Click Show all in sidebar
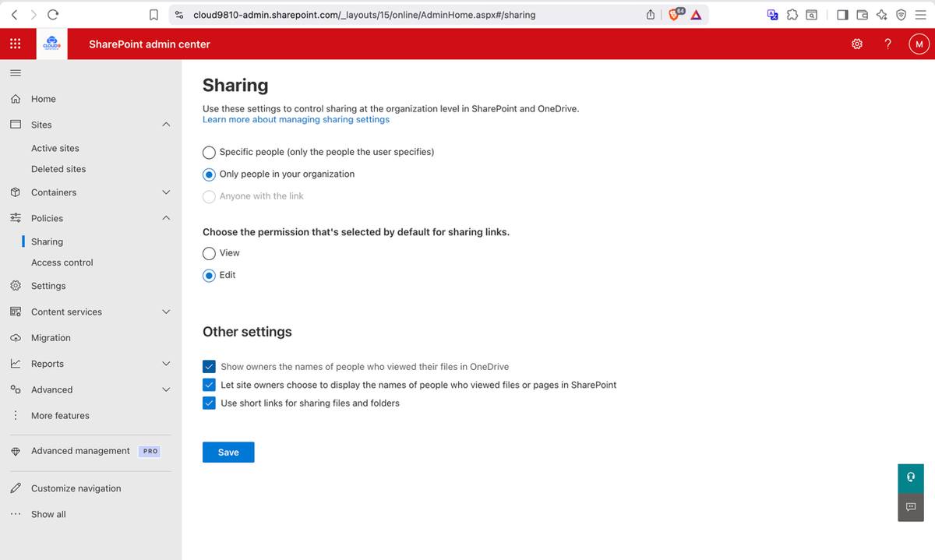Screen dimensions: 935x560 tap(48, 514)
